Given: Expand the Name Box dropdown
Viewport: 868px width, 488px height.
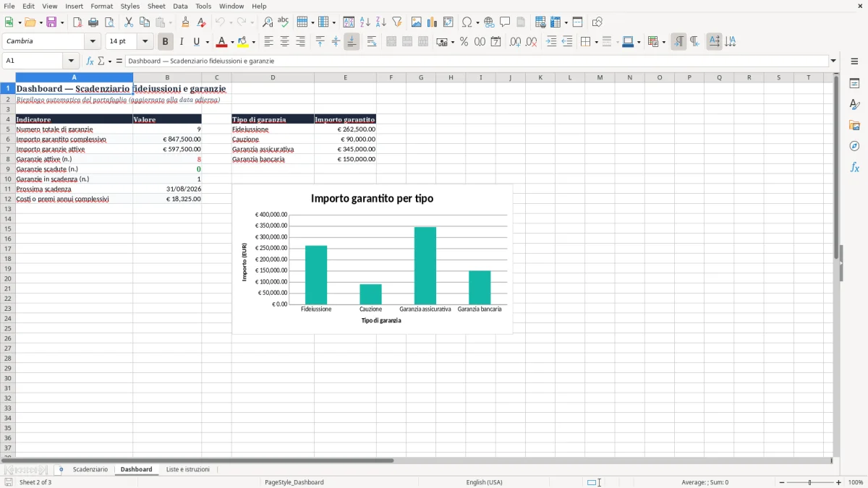Looking at the screenshot, I should (72, 61).
